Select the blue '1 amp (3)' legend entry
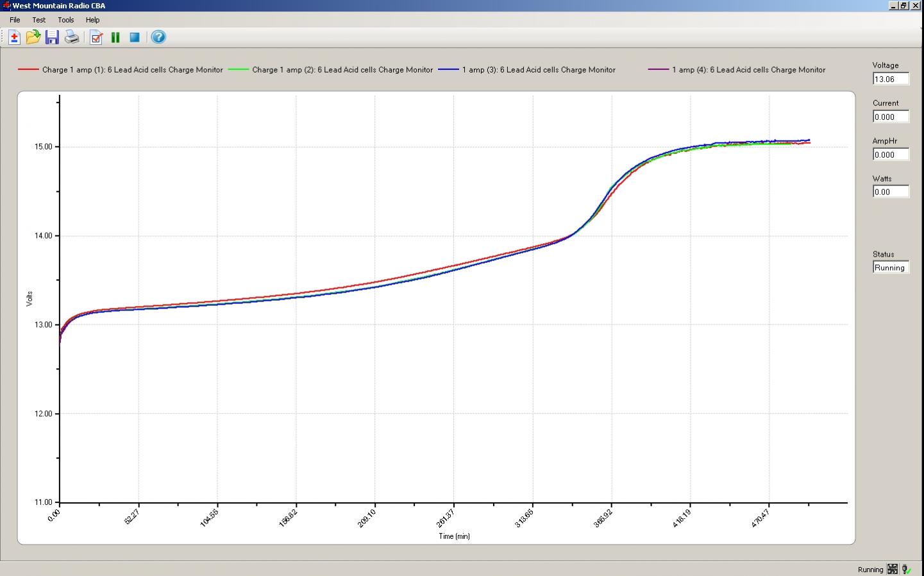Viewport: 924px width, 576px height. pyautogui.click(x=527, y=70)
